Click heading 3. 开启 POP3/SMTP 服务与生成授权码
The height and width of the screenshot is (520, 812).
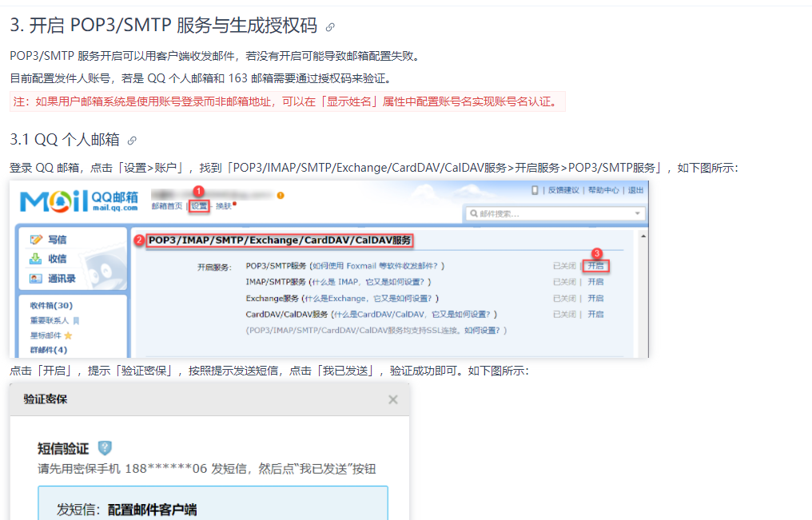(164, 26)
